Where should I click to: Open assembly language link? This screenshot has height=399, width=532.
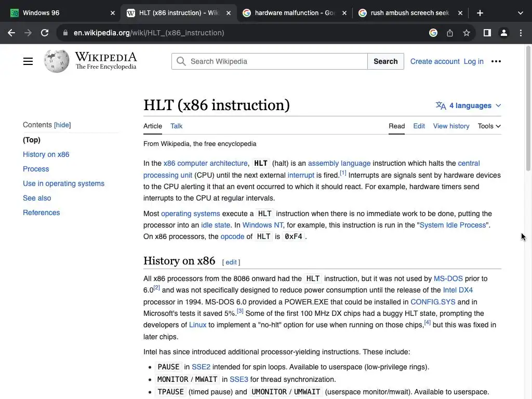[x=339, y=163]
